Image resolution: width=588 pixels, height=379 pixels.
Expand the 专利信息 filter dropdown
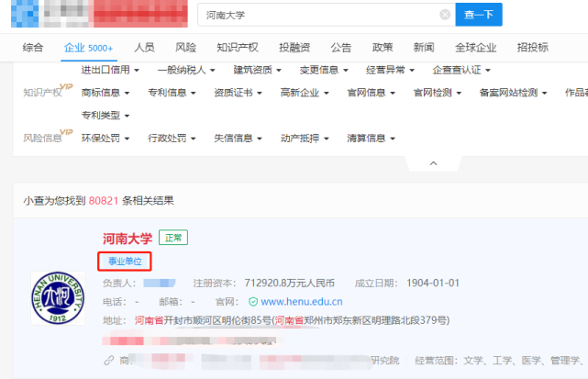172,93
